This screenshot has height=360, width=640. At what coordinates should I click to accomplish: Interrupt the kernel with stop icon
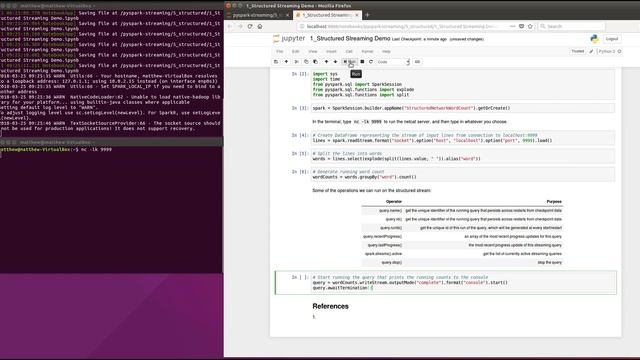(x=362, y=62)
